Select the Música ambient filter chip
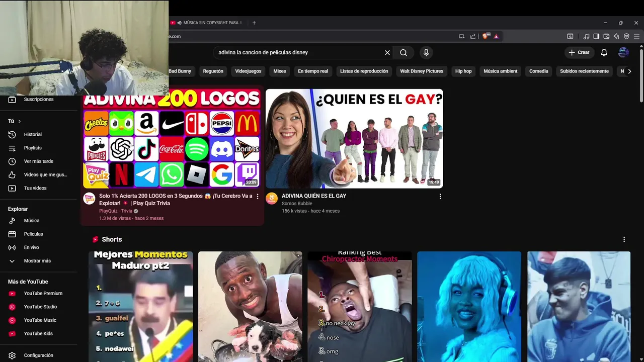 tap(501, 71)
